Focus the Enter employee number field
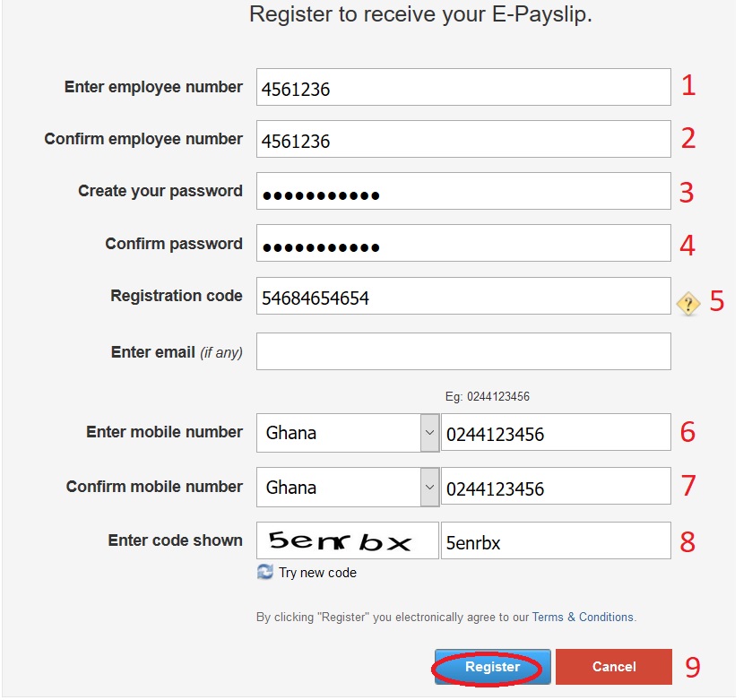This screenshot has width=752, height=700. coord(462,88)
